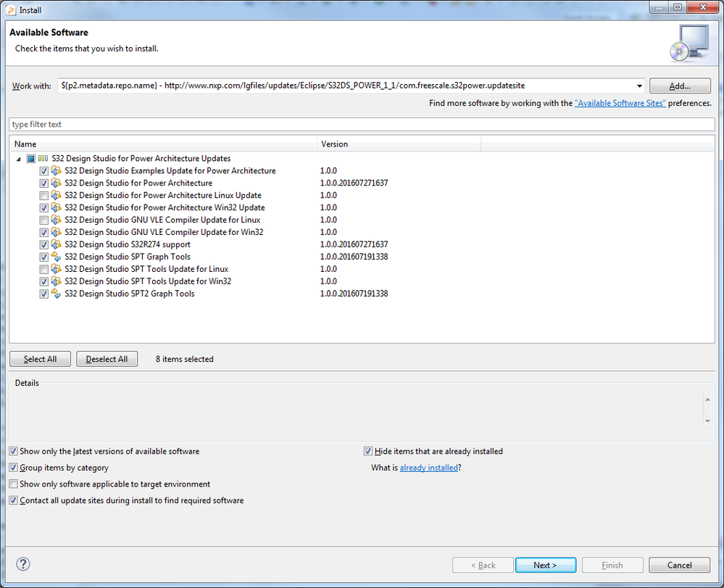
Task: Cancel the install dialog
Action: (x=679, y=565)
